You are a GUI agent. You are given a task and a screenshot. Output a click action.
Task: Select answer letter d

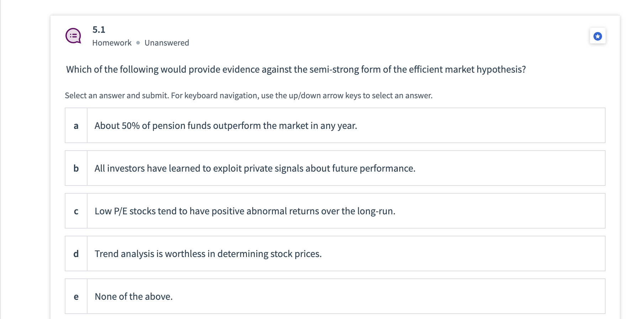tap(76, 254)
